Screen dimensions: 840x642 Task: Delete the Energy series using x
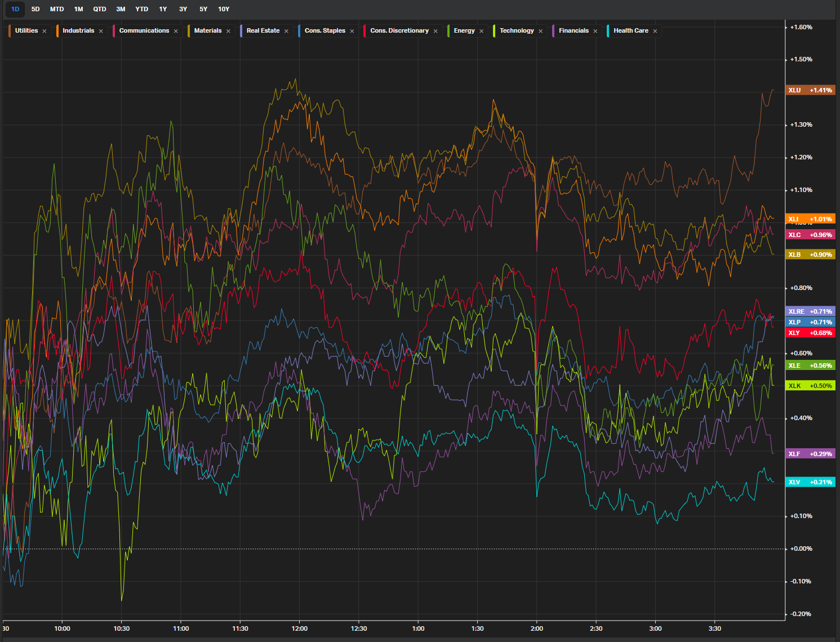coord(481,31)
